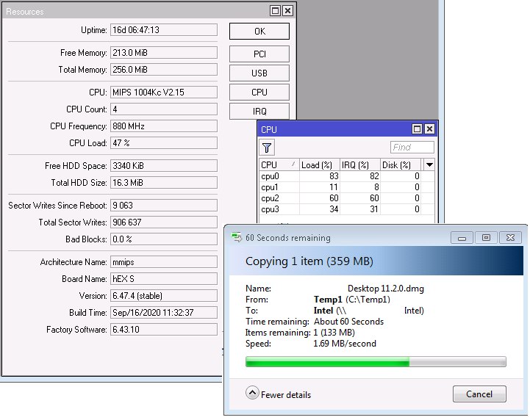Click the Total HDD Size field 16.3 MiB
530x420 pixels.
[x=164, y=183]
